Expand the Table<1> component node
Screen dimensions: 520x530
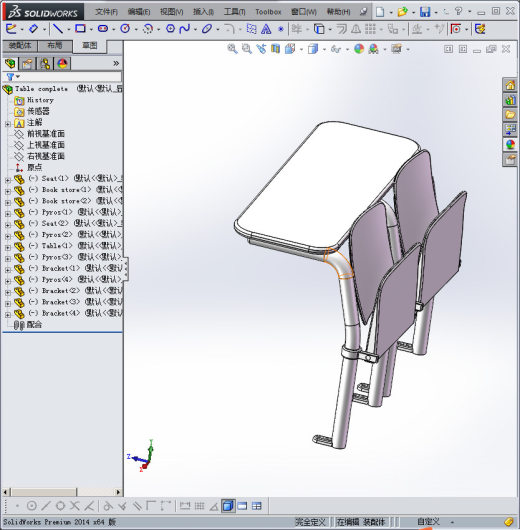pyautogui.click(x=8, y=248)
